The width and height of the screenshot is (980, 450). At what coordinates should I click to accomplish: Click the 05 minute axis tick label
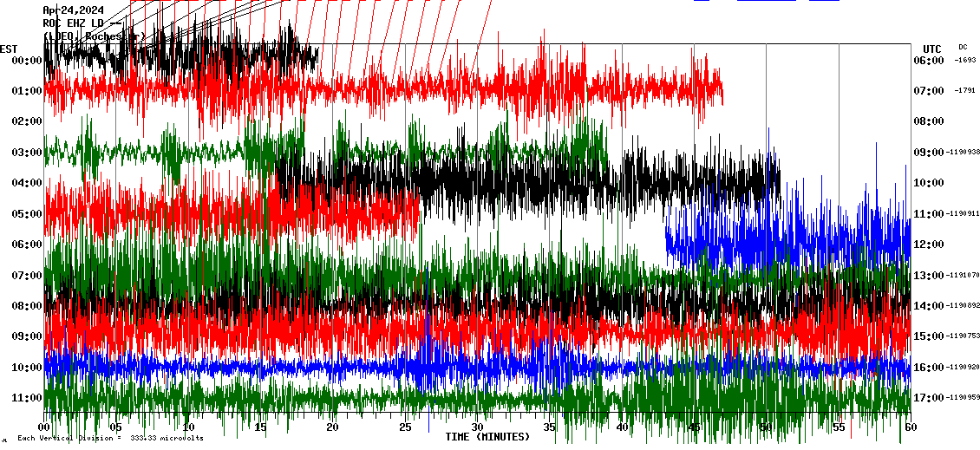115,427
